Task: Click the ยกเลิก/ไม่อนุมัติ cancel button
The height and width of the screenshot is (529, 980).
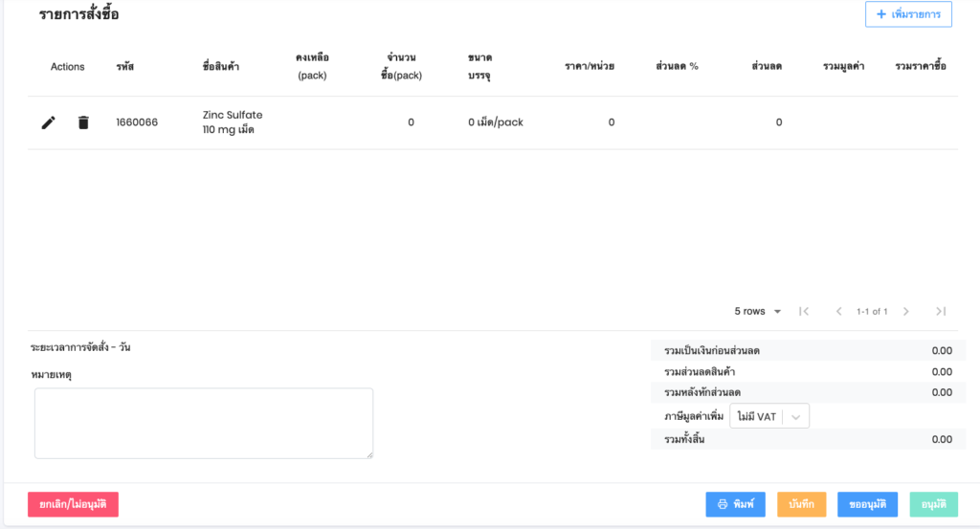Action: tap(73, 504)
